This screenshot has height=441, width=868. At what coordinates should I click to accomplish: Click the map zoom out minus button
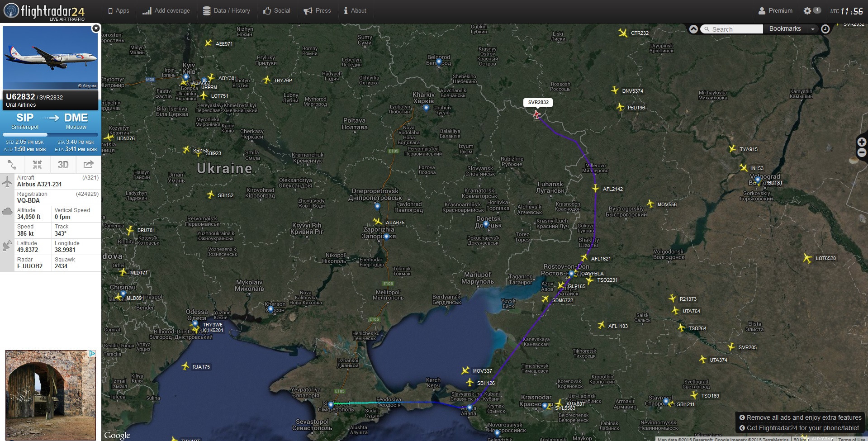[x=862, y=153]
